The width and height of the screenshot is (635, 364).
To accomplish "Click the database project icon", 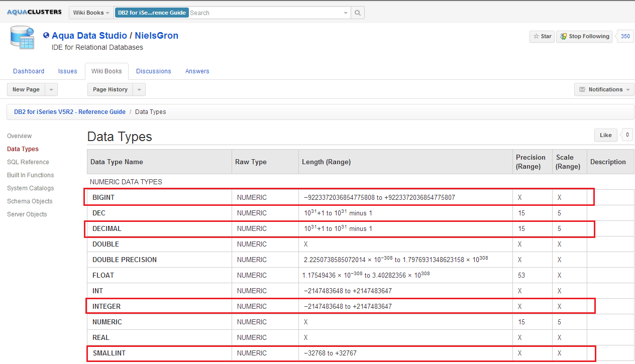I will 22,38.
